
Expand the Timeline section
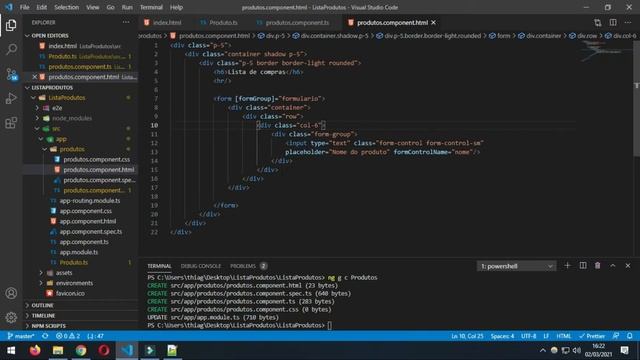tap(27, 316)
